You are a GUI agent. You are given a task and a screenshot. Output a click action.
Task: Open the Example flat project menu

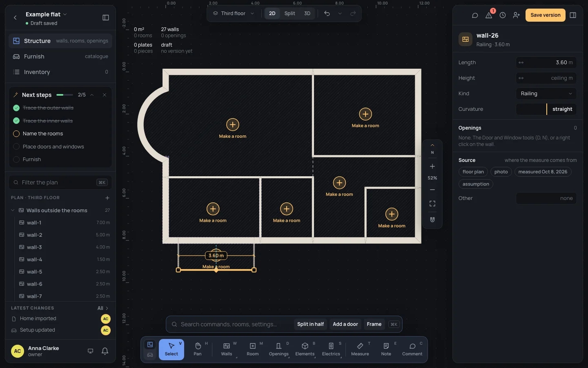click(46, 14)
